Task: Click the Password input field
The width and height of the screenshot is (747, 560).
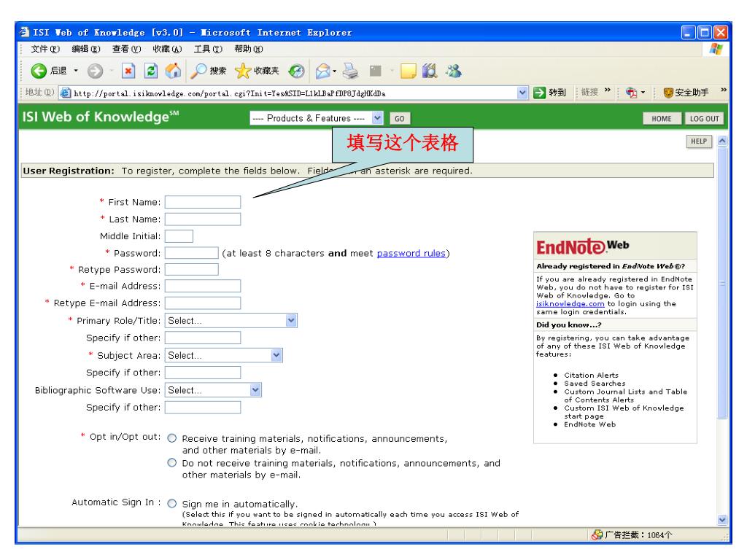Action: pyautogui.click(x=192, y=253)
